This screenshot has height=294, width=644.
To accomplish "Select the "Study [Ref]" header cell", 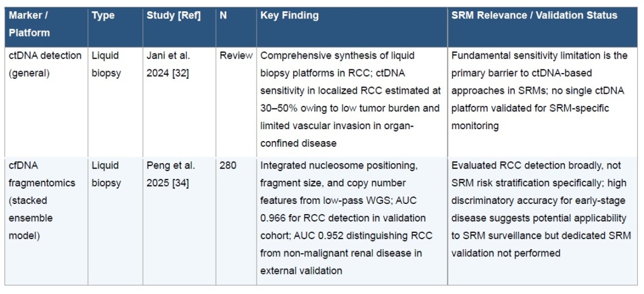I will coord(174,16).
